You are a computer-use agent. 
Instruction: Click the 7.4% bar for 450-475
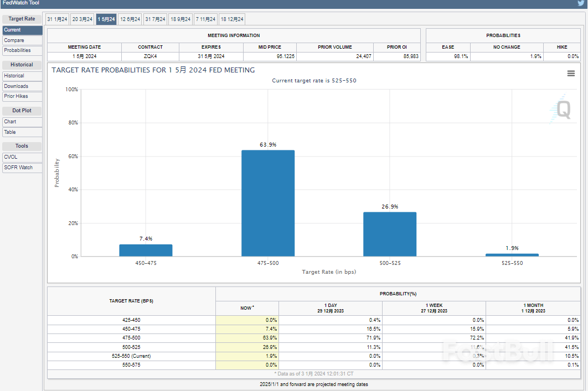click(x=146, y=251)
